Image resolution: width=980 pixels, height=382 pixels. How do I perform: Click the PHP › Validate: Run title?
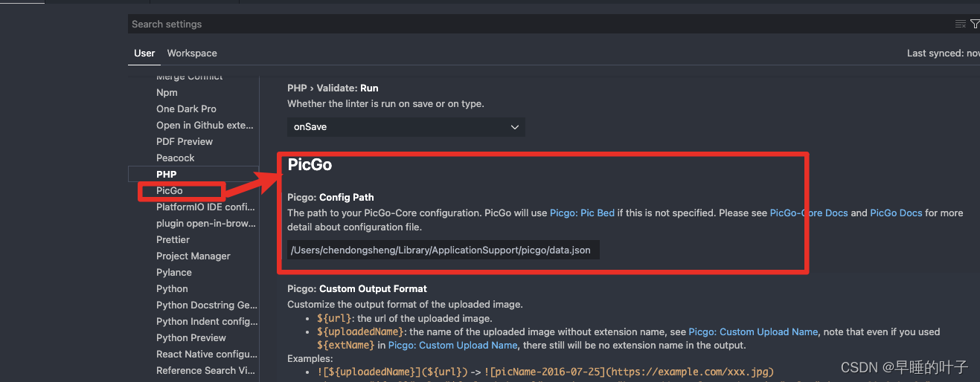point(333,88)
